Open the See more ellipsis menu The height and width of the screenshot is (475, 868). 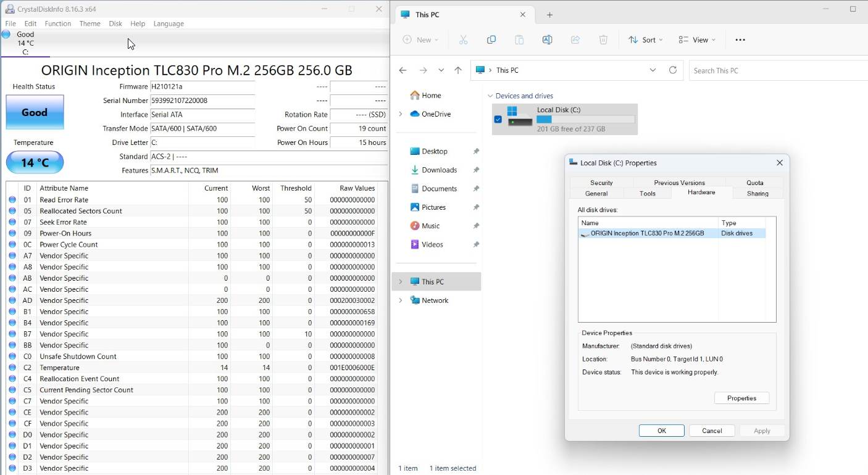pos(740,39)
